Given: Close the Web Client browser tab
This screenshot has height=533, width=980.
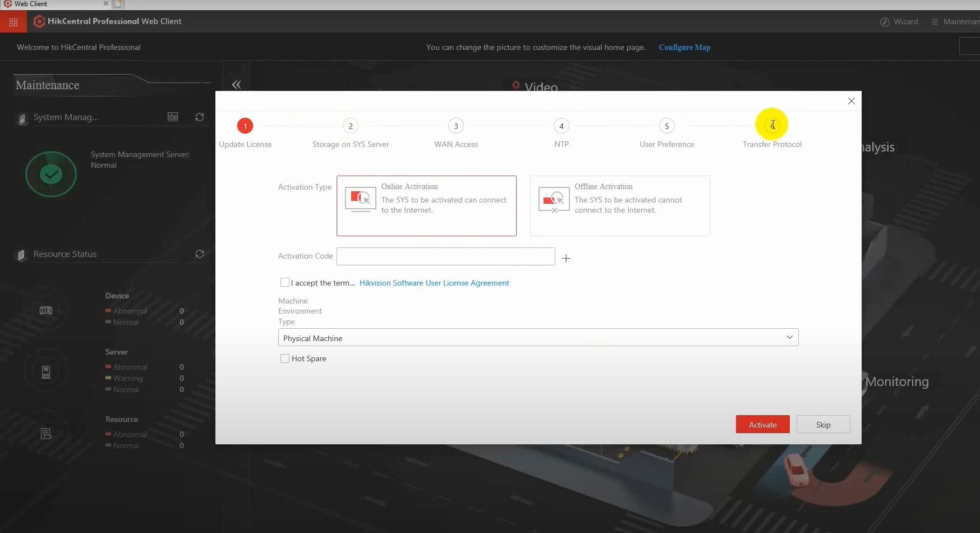Looking at the screenshot, I should pos(106,3).
